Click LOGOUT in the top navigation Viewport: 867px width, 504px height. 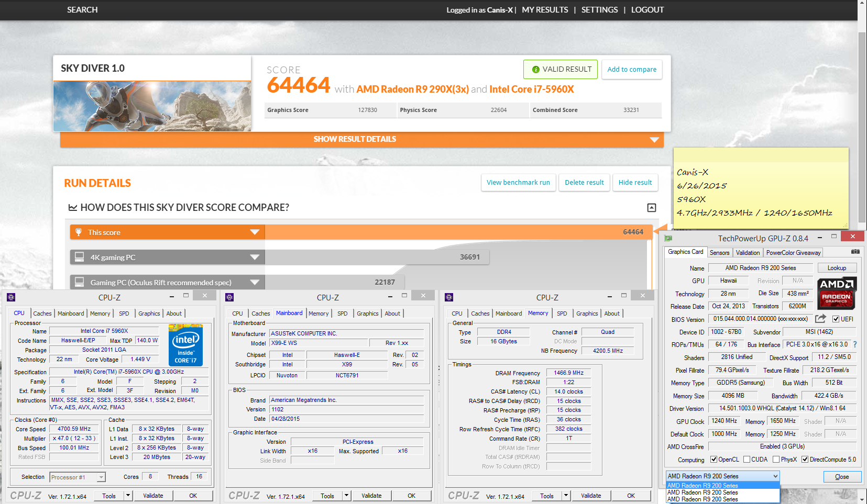click(x=647, y=10)
